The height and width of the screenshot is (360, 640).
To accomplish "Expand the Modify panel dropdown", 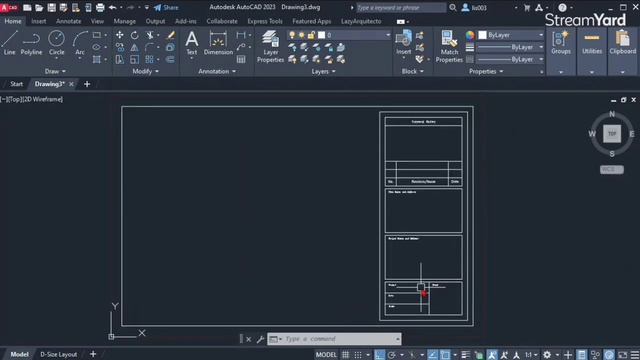I will (x=145, y=71).
